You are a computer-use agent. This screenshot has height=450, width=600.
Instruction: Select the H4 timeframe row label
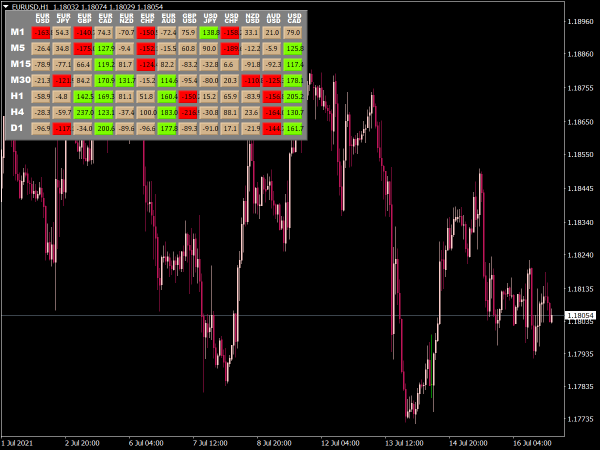click(17, 112)
